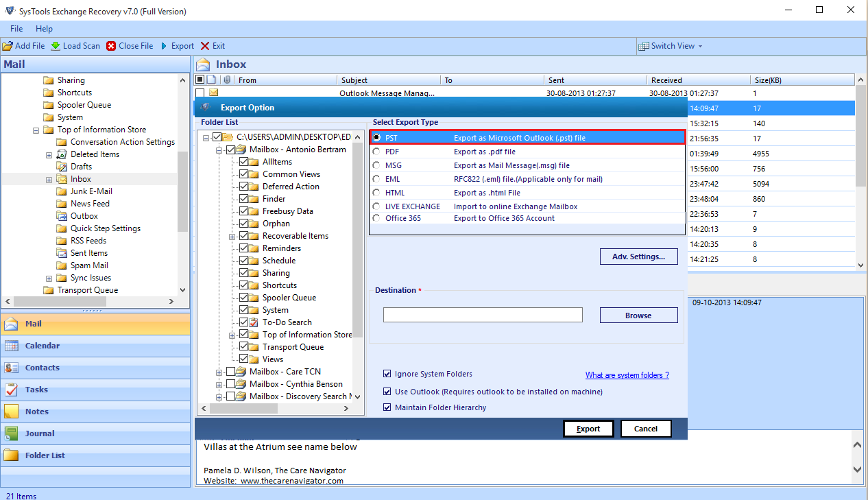The height and width of the screenshot is (500, 868).
Task: Open the Tasks pane icon
Action: click(x=12, y=390)
